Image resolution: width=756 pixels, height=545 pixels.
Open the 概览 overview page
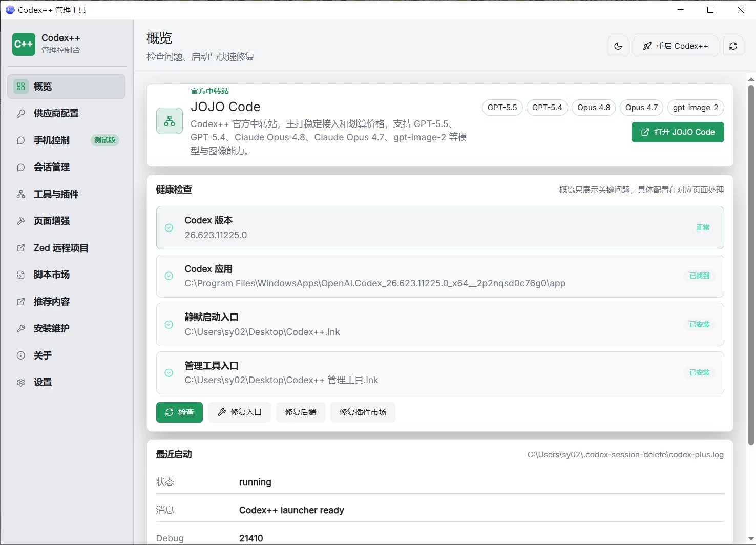66,87
